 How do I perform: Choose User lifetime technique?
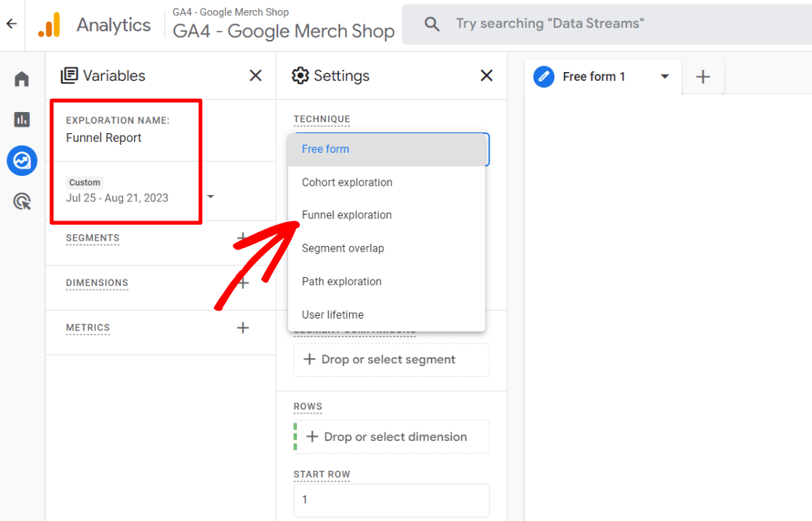tap(333, 315)
